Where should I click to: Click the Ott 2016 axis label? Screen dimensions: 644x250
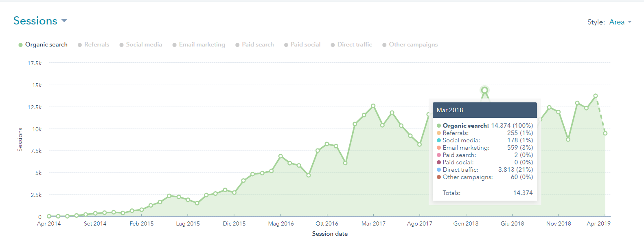coord(327,223)
